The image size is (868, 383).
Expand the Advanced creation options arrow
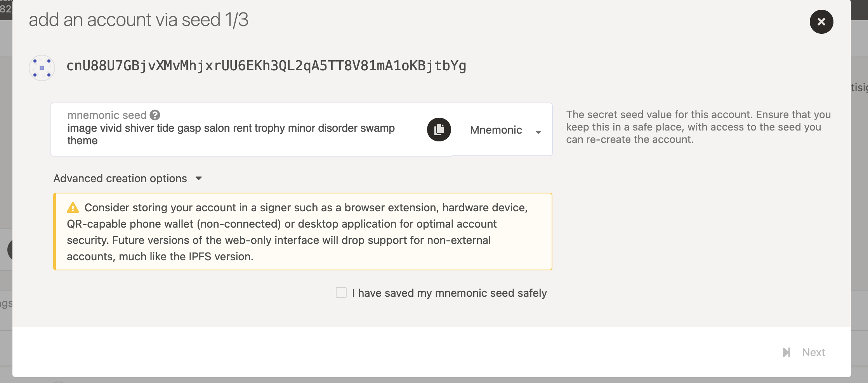coord(199,178)
